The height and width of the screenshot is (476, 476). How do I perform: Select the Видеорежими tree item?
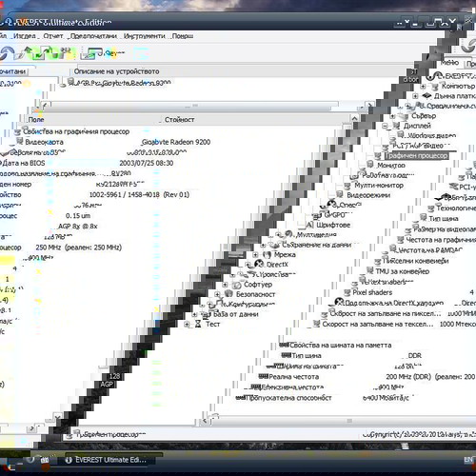click(368, 195)
